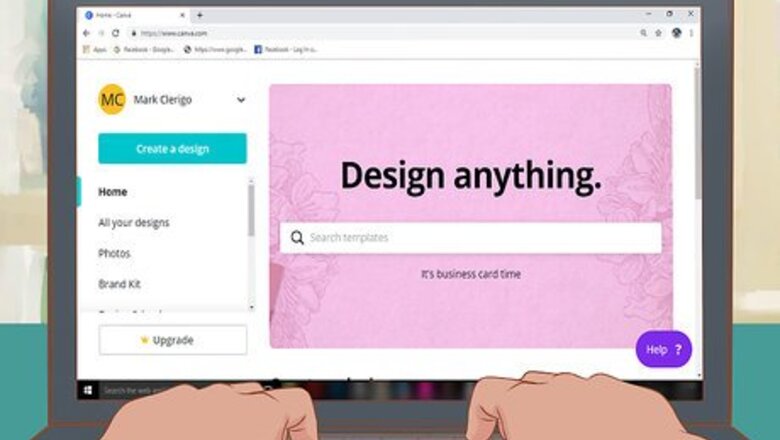
Task: Click the browser back arrow
Action: (87, 33)
